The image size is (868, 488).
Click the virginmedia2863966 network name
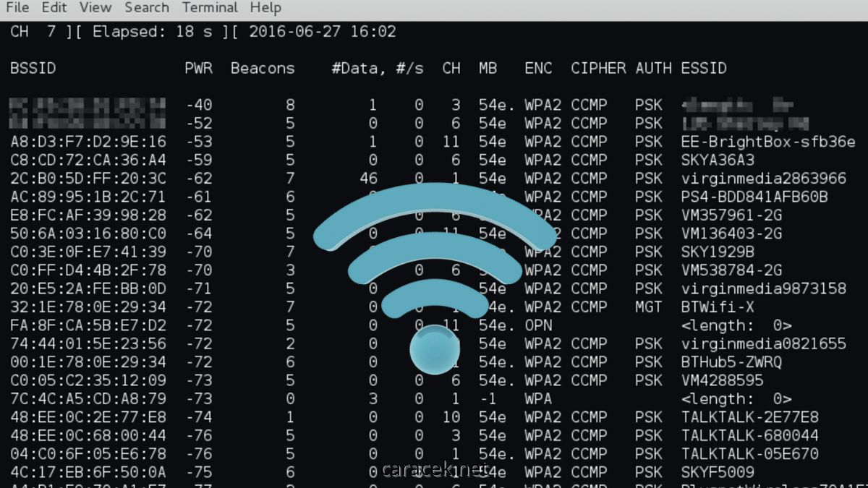[764, 178]
